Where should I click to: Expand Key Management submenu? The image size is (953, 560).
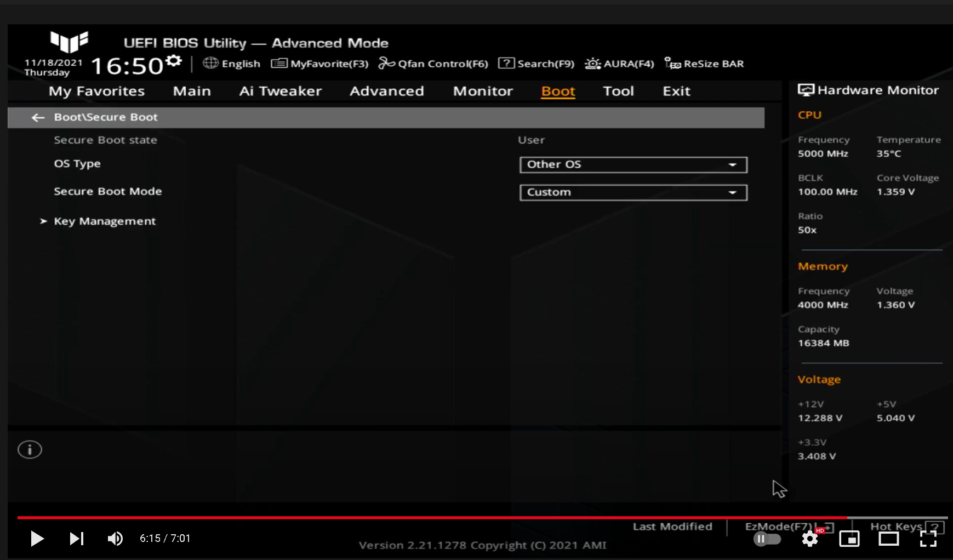105,221
